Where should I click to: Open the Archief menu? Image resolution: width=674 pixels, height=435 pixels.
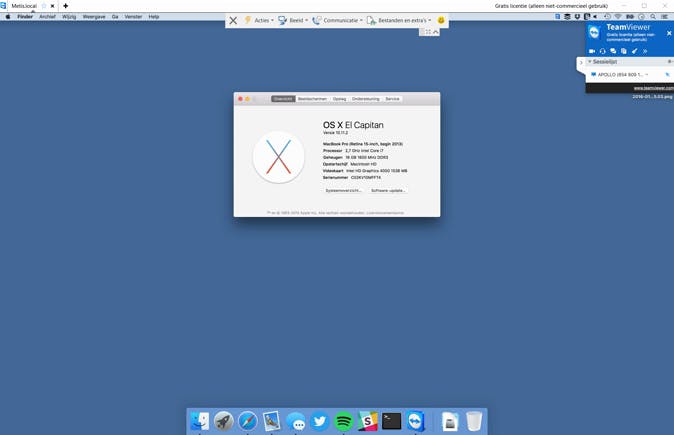pyautogui.click(x=47, y=17)
